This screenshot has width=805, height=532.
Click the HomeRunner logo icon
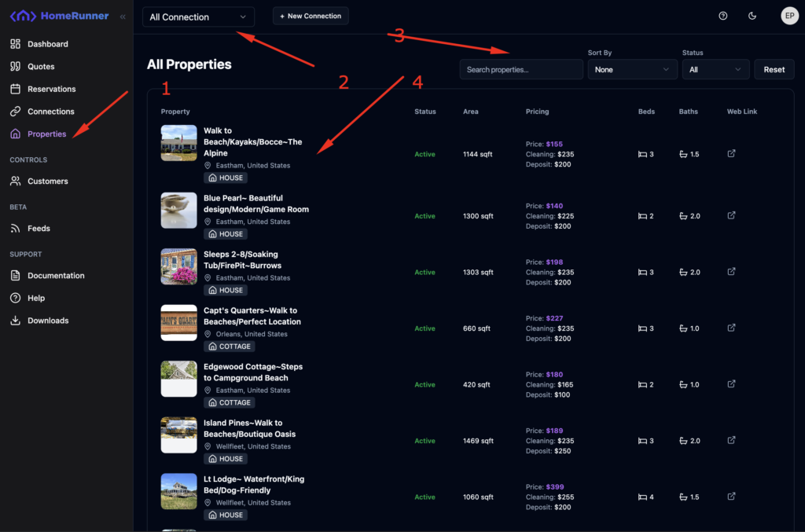(22, 17)
